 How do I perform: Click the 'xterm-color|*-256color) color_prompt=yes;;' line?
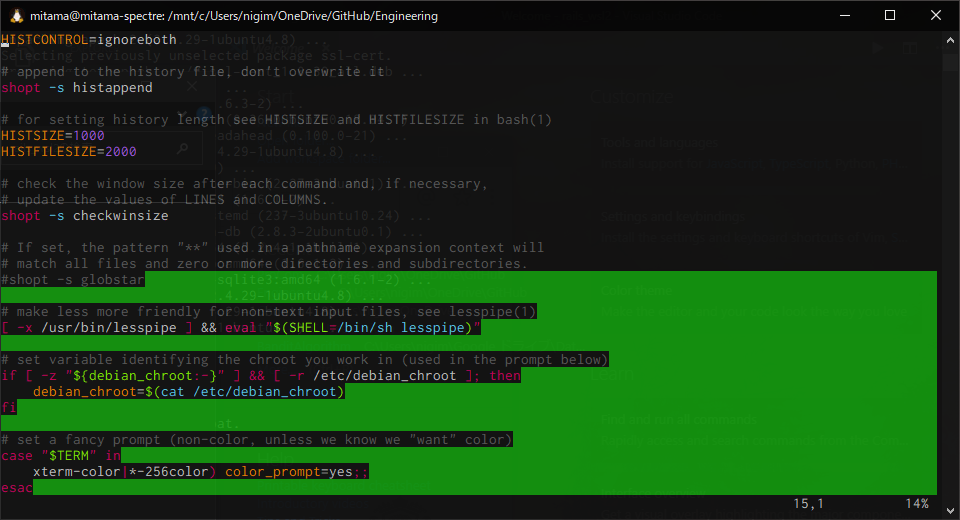[201, 472]
